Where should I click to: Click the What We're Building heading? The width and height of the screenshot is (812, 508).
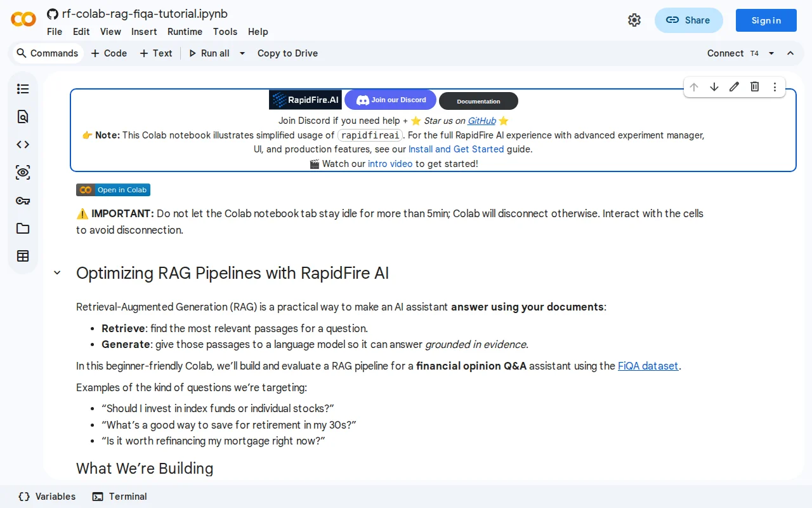145,469
